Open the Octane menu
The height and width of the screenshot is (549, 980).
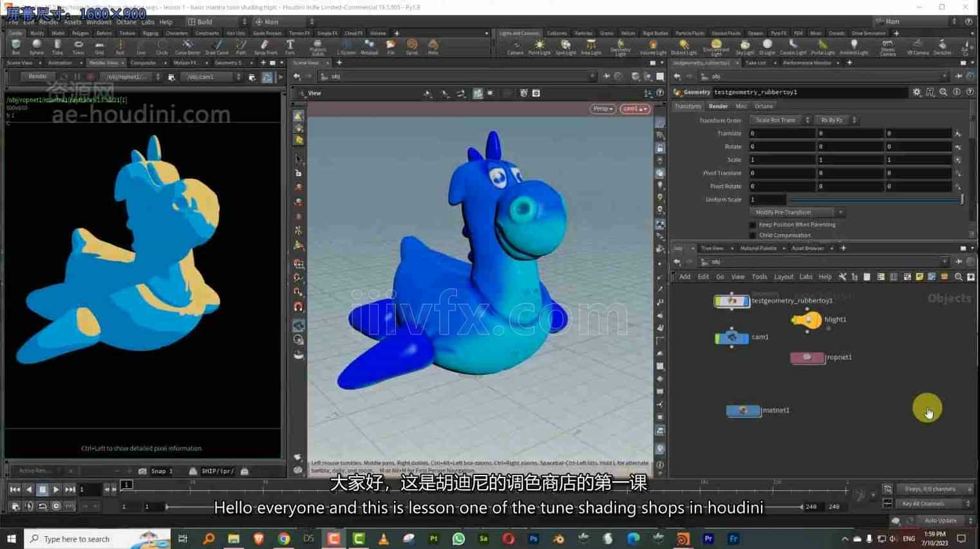point(126,22)
